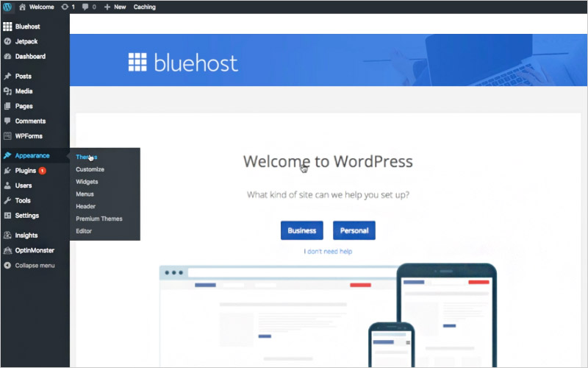Open the Comments bubble icon in sidebar
Image resolution: width=588 pixels, height=368 pixels.
coord(7,121)
